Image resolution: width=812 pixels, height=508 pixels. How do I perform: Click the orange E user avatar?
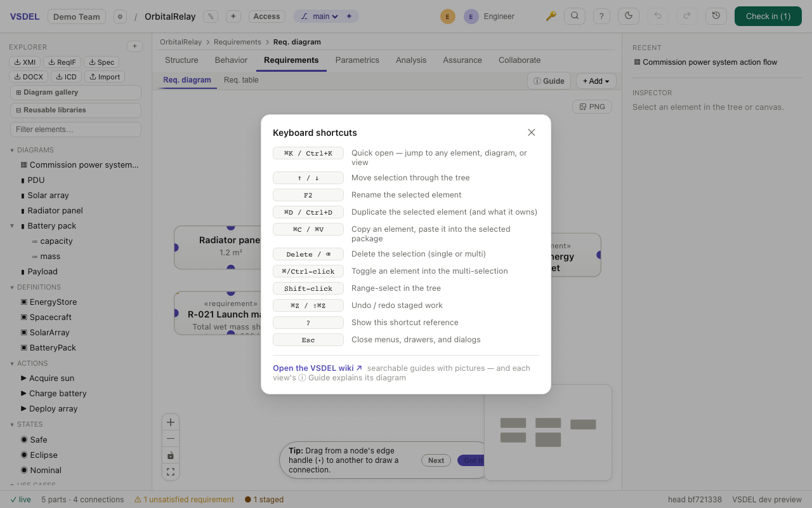coord(448,17)
